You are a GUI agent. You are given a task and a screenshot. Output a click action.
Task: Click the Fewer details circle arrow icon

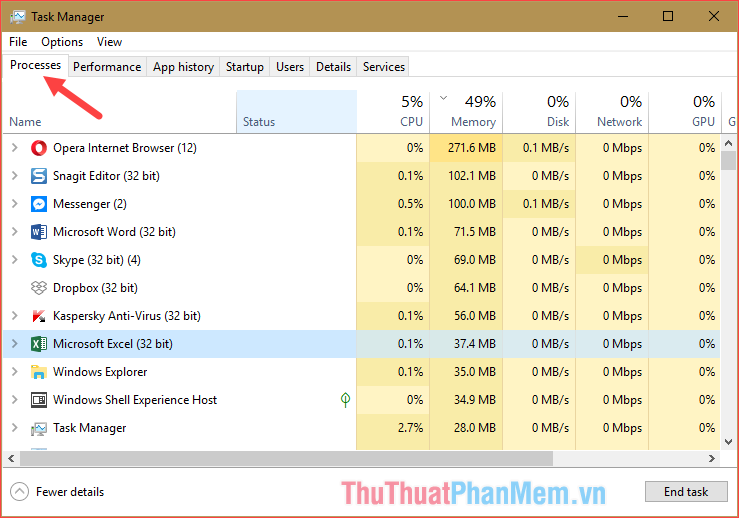19,492
